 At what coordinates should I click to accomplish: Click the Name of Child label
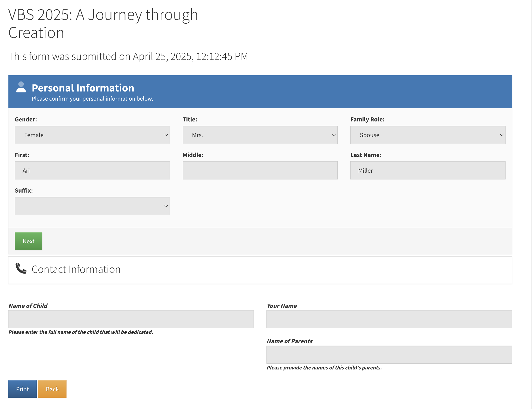pyautogui.click(x=28, y=306)
